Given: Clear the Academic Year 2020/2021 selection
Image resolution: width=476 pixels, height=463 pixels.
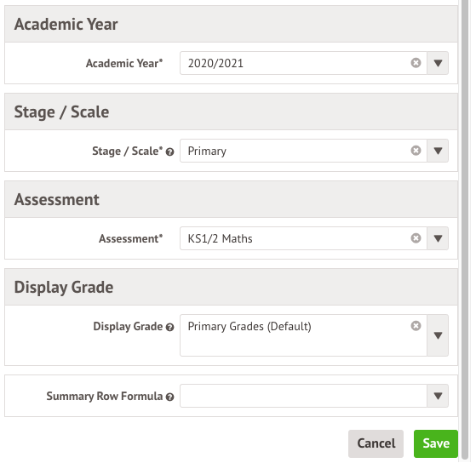Looking at the screenshot, I should tap(416, 63).
